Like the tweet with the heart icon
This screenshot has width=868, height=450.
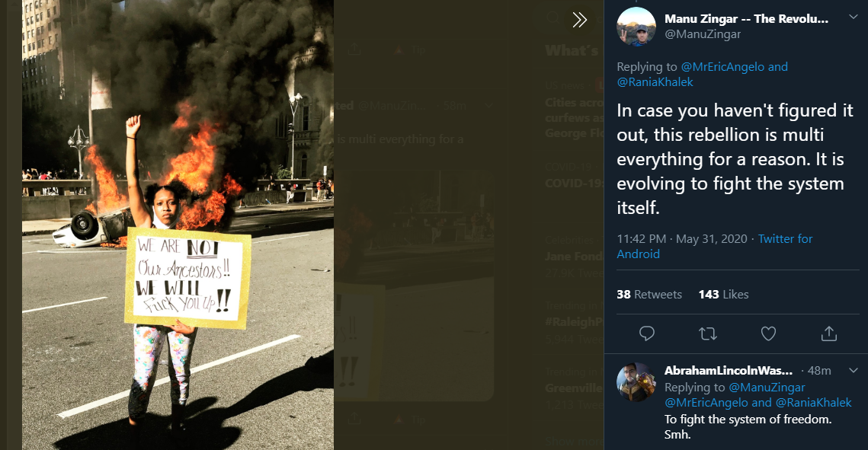[x=768, y=334]
